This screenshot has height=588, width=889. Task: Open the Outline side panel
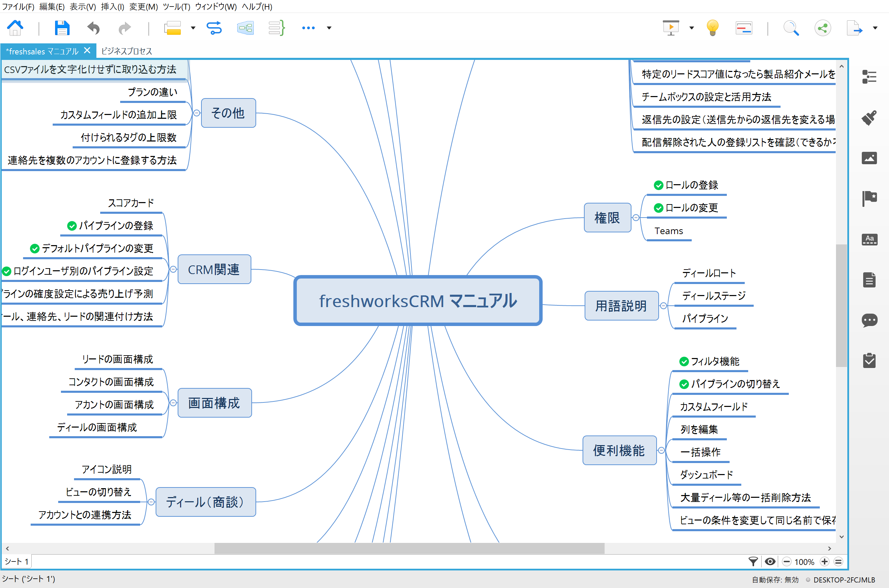pos(869,77)
